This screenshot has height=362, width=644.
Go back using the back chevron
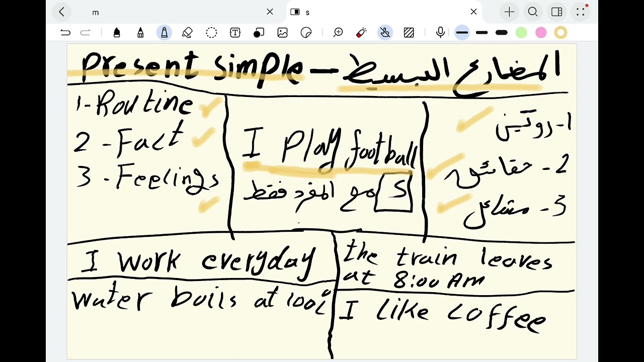tap(62, 12)
